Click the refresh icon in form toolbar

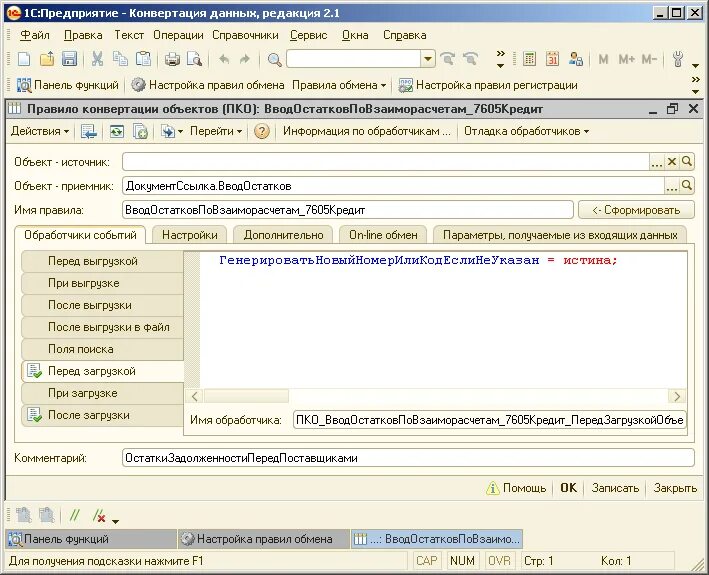click(x=117, y=132)
